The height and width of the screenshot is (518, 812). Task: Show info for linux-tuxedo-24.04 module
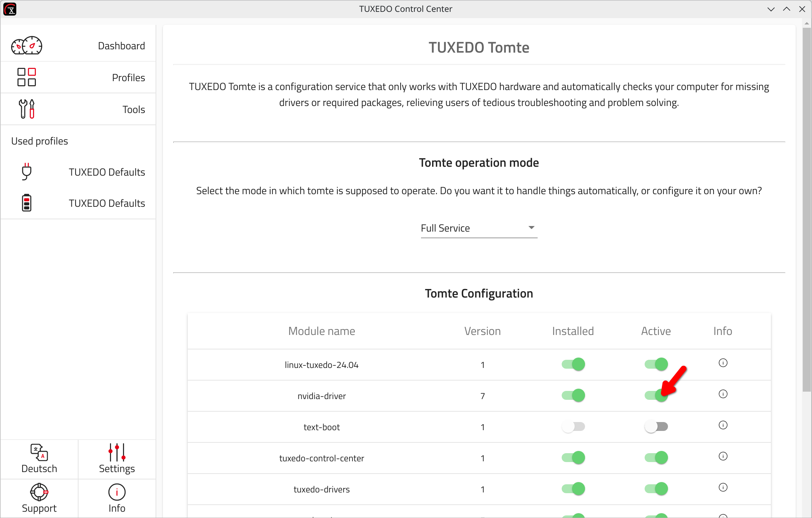pos(723,363)
